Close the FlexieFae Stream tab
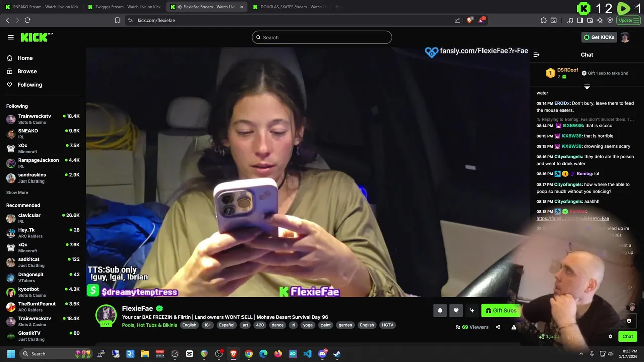This screenshot has height=362, width=644. (242, 7)
